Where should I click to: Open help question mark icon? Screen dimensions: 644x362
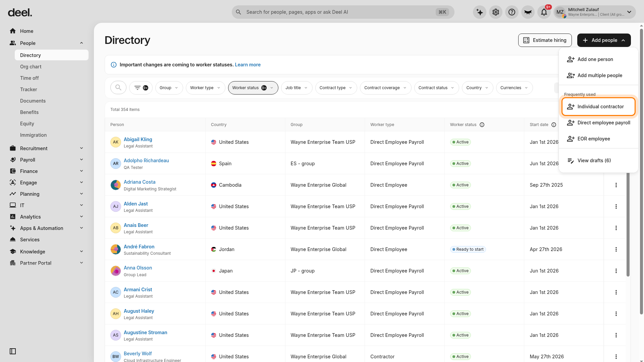point(512,12)
